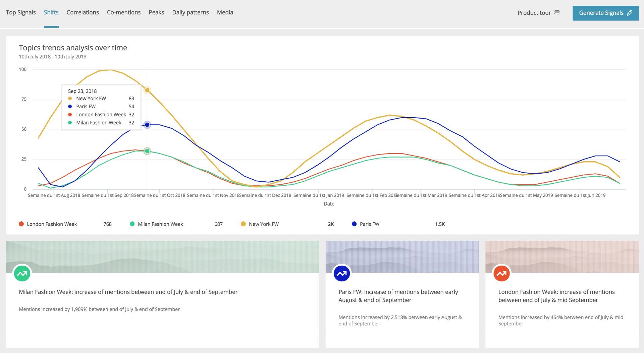Click the 'Sep 23, 2018' tooltip date

pyautogui.click(x=82, y=91)
